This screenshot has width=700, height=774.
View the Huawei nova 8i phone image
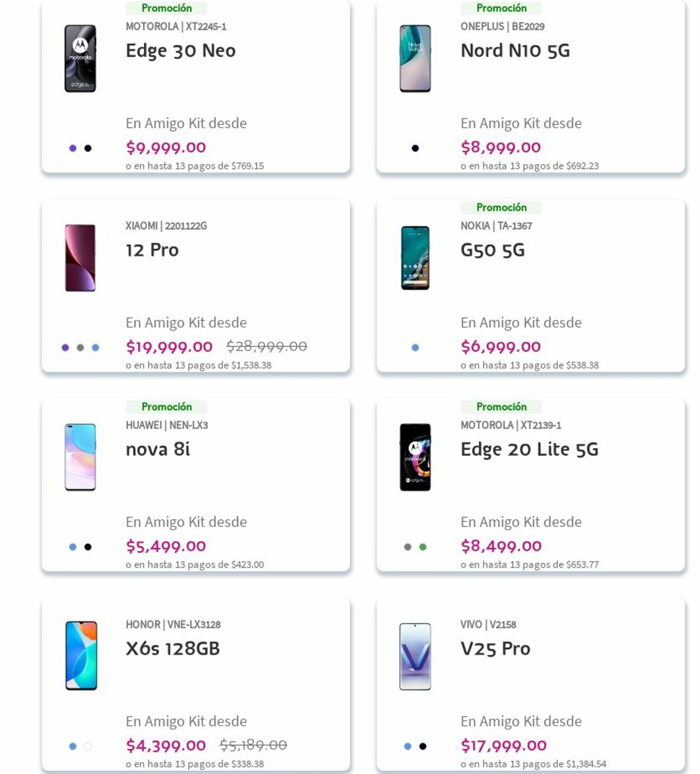click(x=80, y=457)
